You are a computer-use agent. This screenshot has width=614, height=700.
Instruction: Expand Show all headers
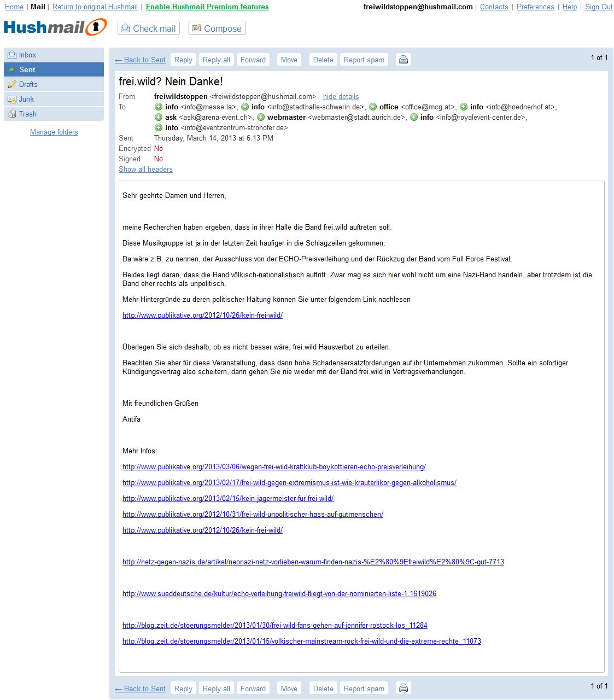click(x=145, y=170)
